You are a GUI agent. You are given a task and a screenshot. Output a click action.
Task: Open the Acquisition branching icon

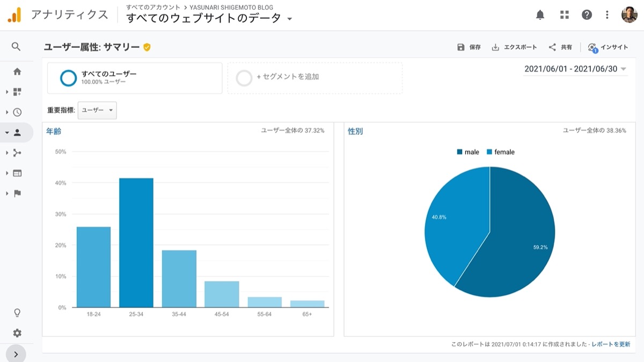point(17,153)
